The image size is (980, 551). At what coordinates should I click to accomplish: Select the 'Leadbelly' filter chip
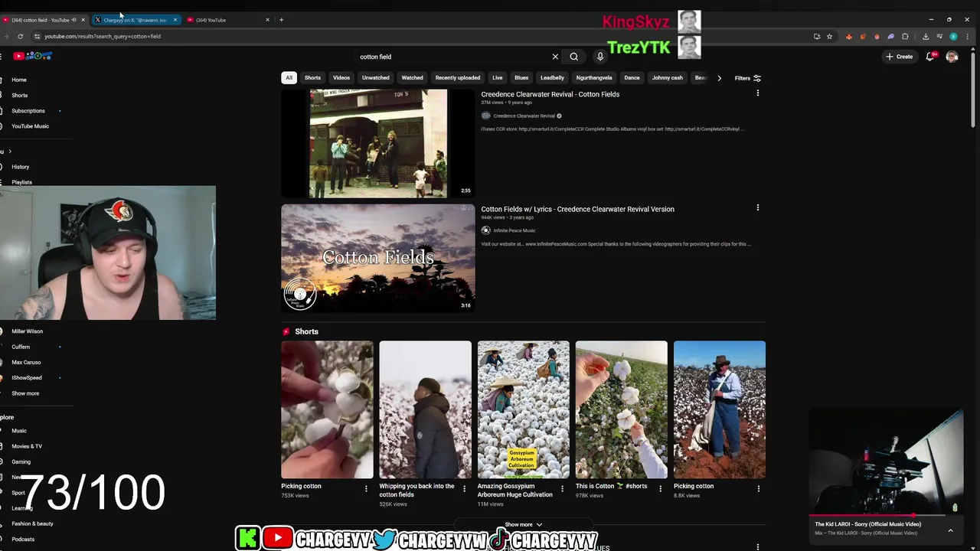(552, 78)
